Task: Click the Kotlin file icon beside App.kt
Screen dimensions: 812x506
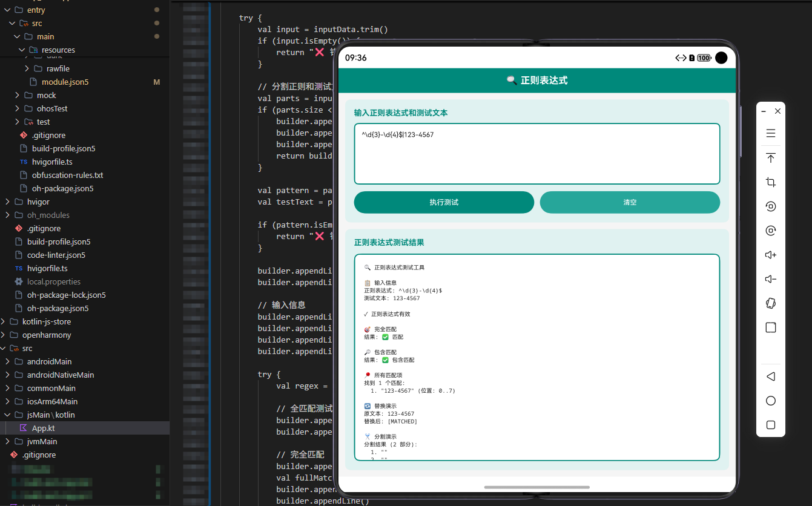Action: [24, 428]
